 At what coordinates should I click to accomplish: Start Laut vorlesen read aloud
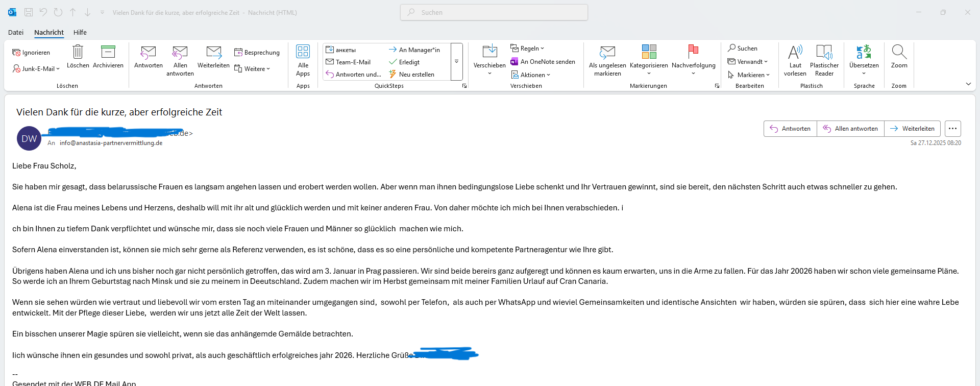click(x=795, y=53)
